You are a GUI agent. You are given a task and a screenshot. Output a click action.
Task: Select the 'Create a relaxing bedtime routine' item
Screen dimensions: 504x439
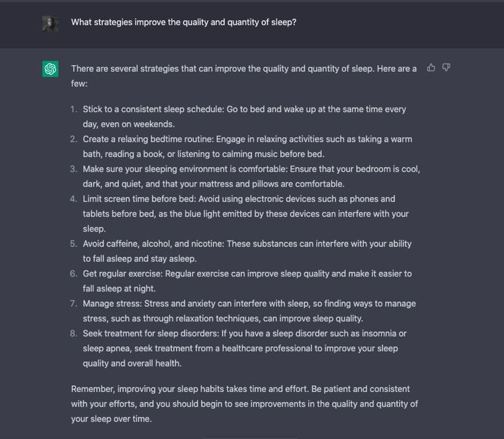(x=247, y=146)
